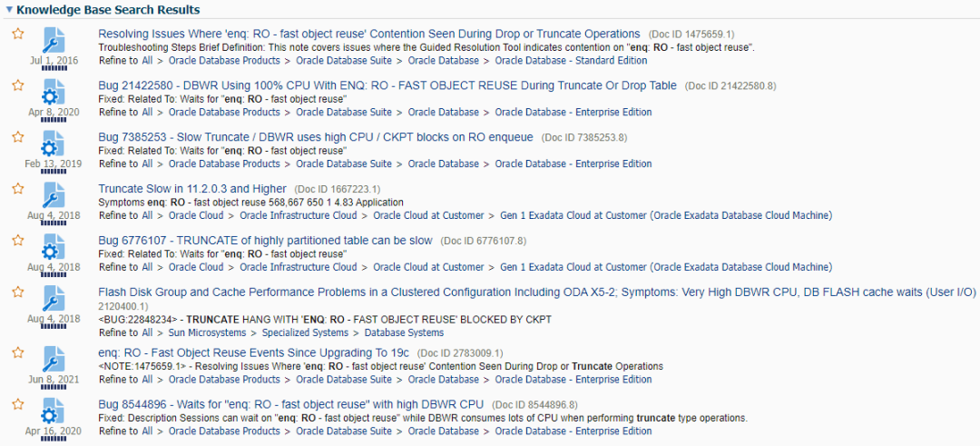Image resolution: width=980 pixels, height=446 pixels.
Task: Toggle favorite star on Truncate Slow result
Action: point(18,189)
